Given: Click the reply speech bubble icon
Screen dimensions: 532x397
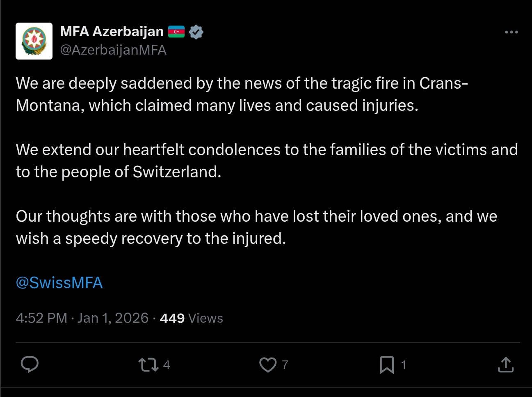Looking at the screenshot, I should 30,365.
